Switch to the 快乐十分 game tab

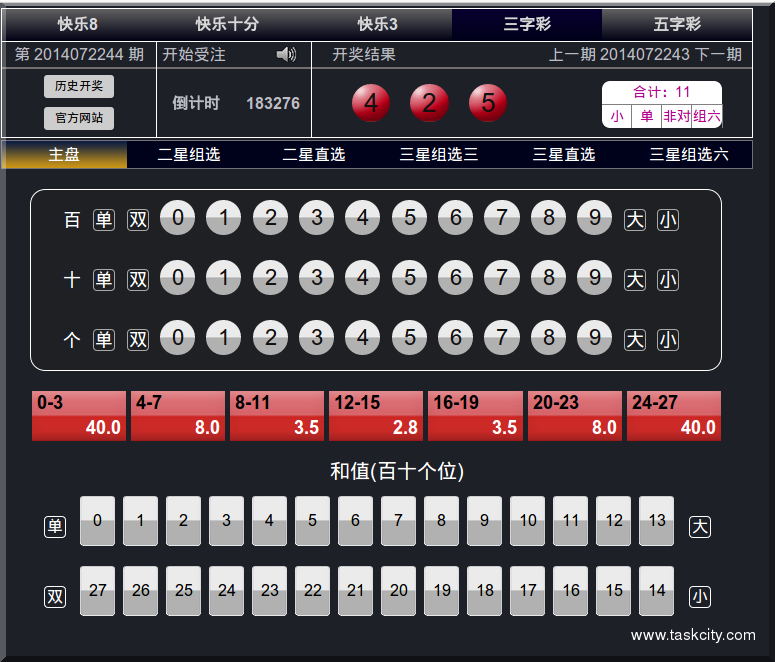(226, 24)
